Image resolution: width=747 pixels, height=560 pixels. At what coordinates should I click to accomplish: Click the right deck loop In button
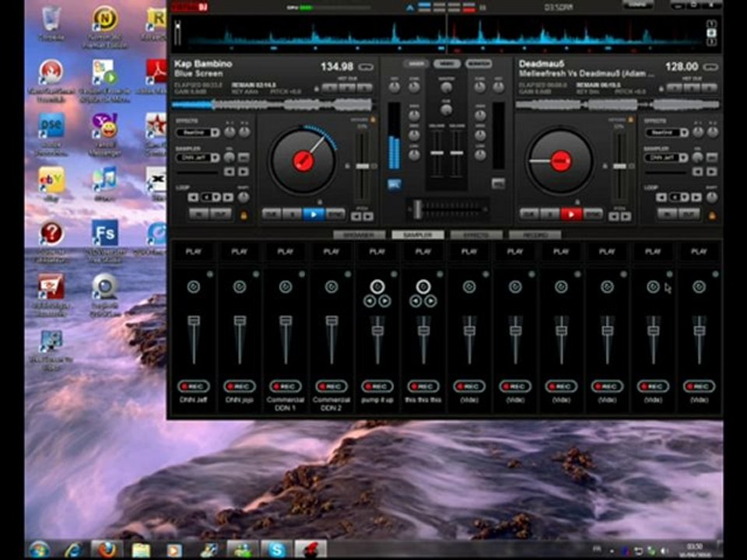click(x=668, y=215)
